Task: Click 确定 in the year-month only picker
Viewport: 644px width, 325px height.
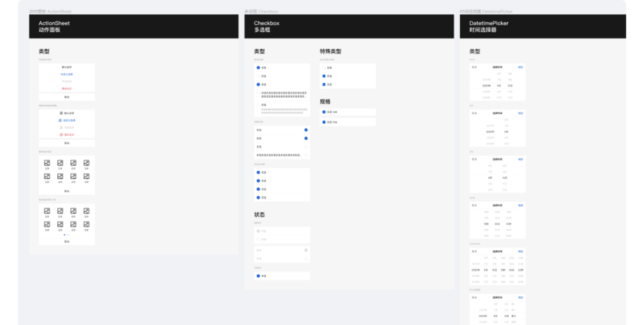Action: [521, 113]
